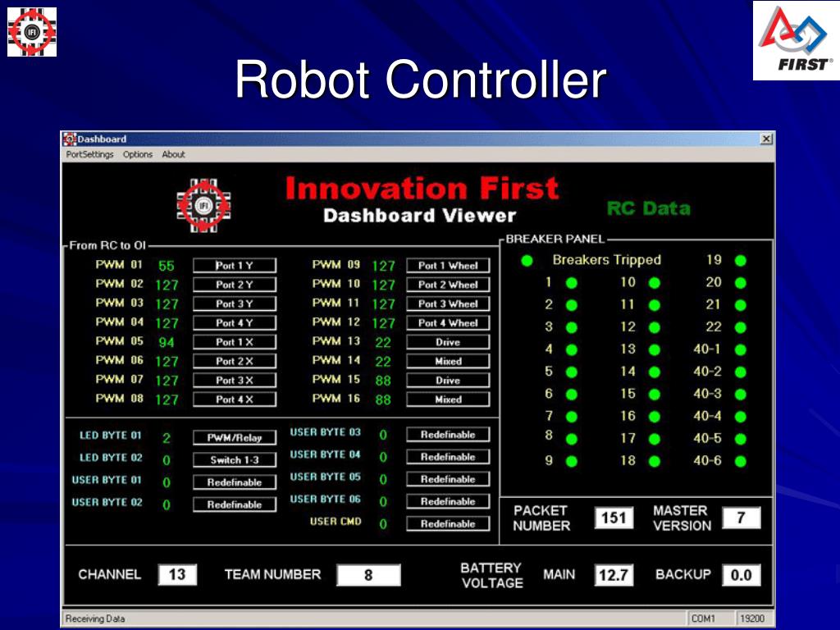The image size is (840, 630).
Task: Click the BACKUP voltage field 0.0
Action: (x=742, y=575)
